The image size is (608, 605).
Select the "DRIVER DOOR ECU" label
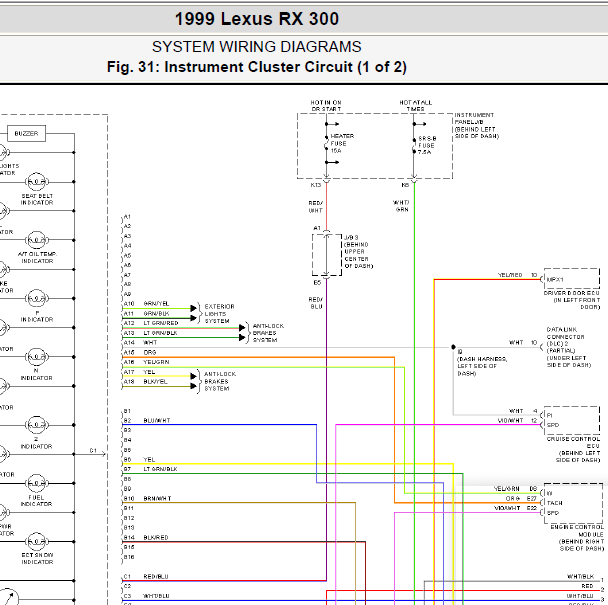[x=572, y=300]
